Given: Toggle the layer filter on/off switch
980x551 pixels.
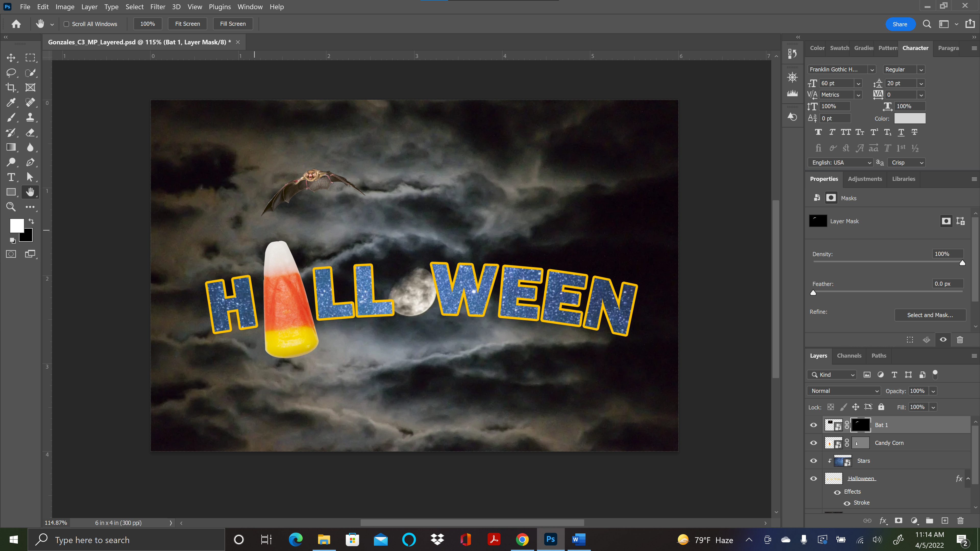Looking at the screenshot, I should pyautogui.click(x=935, y=374).
